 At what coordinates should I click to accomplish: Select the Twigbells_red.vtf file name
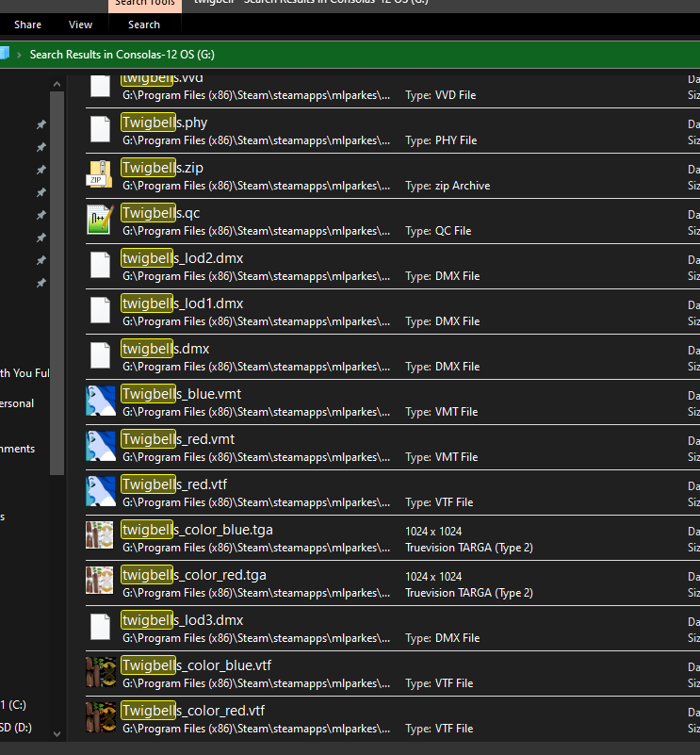173,484
